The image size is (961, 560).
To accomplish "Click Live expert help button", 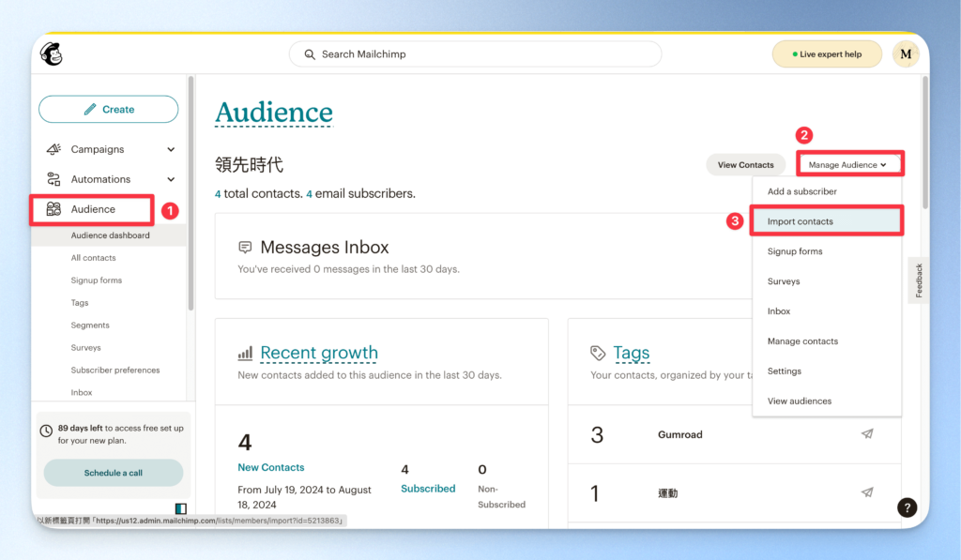I will 827,53.
